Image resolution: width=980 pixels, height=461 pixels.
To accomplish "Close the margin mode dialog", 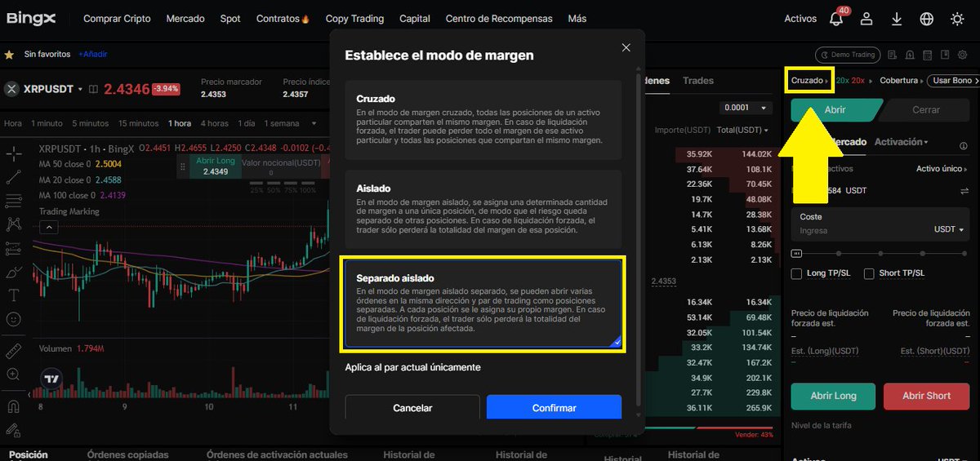I will point(626,47).
